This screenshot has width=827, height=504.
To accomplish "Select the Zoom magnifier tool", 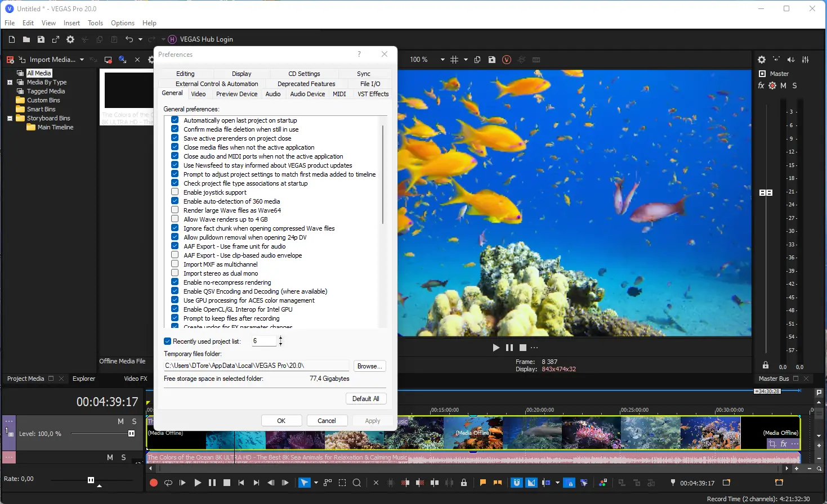I will 357,483.
